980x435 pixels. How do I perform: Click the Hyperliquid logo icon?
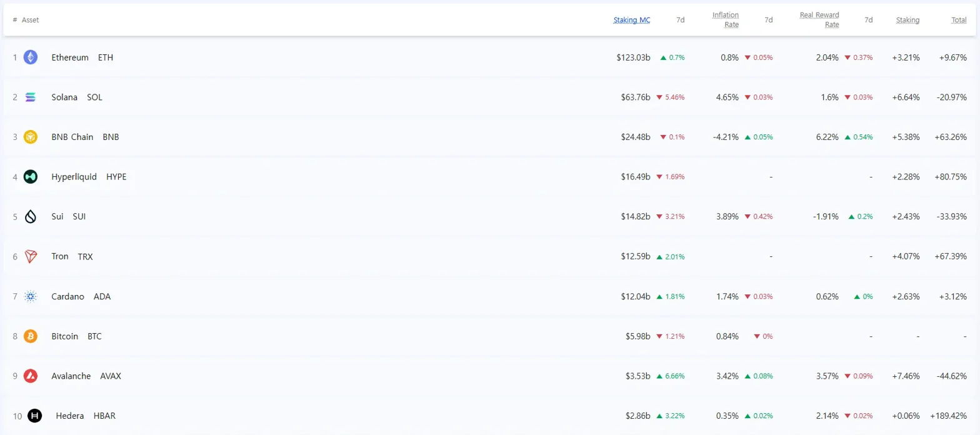[30, 177]
